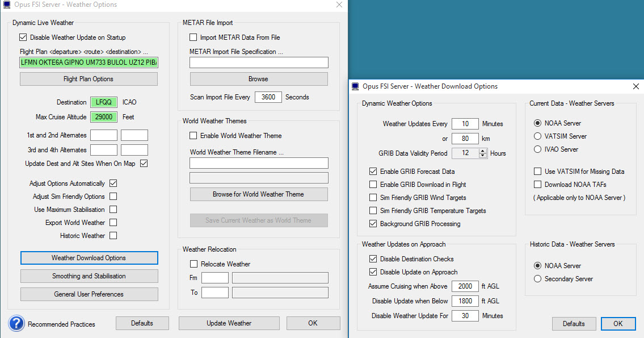Image resolution: width=644 pixels, height=338 pixels.
Task: Click the weather update km distance field
Action: [x=465, y=139]
